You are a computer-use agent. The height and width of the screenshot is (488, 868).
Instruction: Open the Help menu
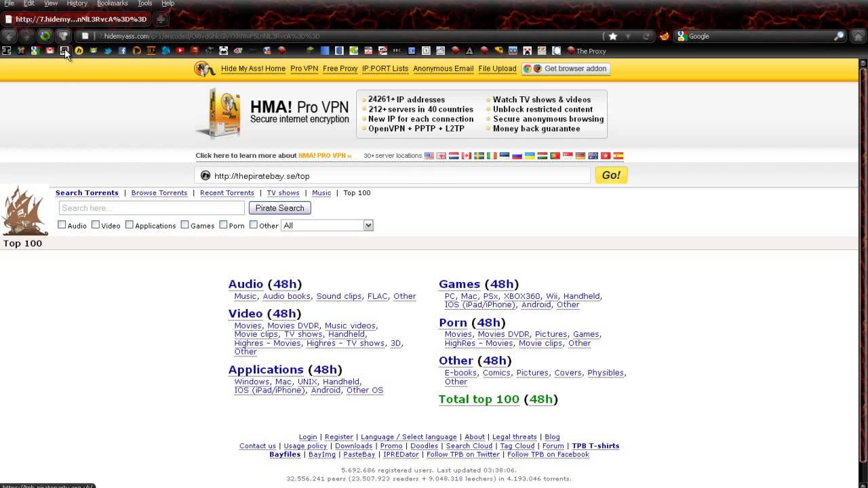pos(167,3)
